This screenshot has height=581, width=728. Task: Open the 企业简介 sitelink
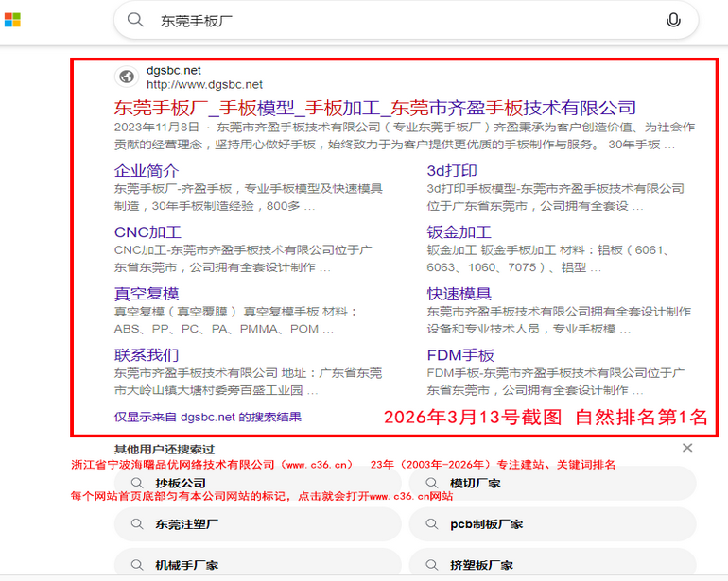coord(147,170)
